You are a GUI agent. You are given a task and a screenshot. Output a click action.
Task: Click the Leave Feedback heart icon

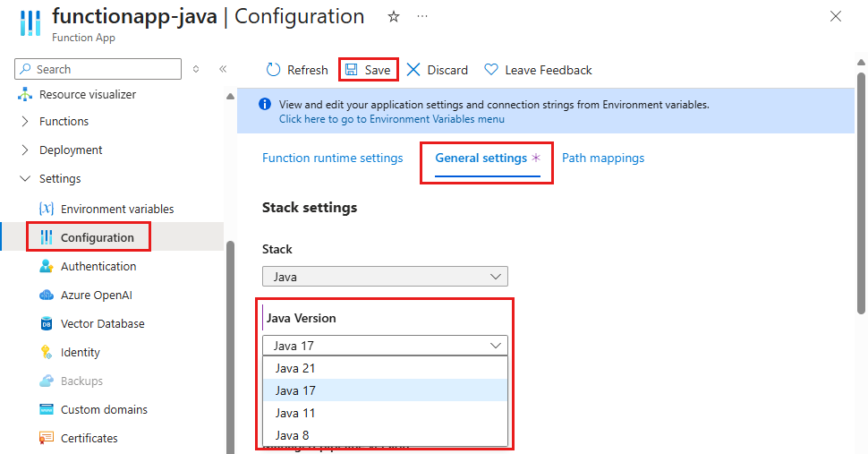click(x=491, y=70)
